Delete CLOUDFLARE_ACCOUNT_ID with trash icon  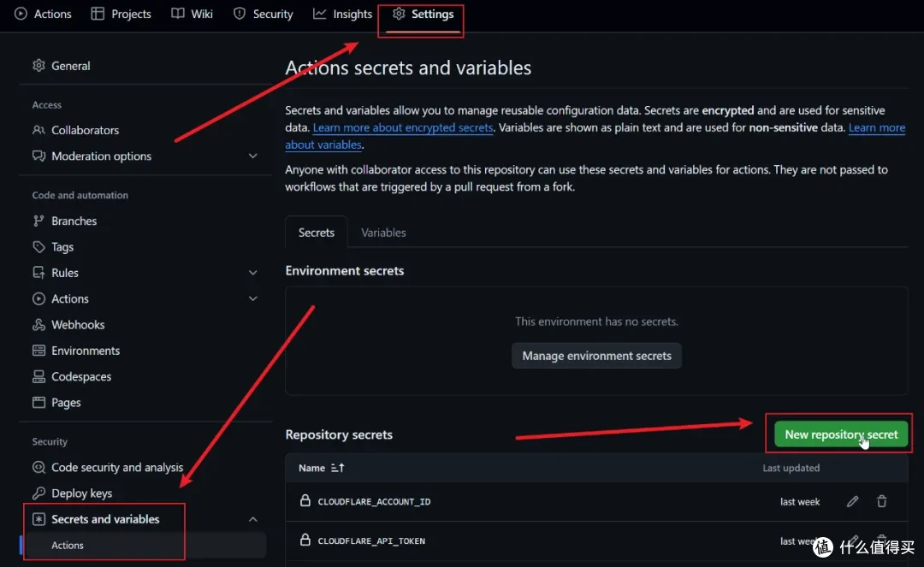tap(881, 501)
